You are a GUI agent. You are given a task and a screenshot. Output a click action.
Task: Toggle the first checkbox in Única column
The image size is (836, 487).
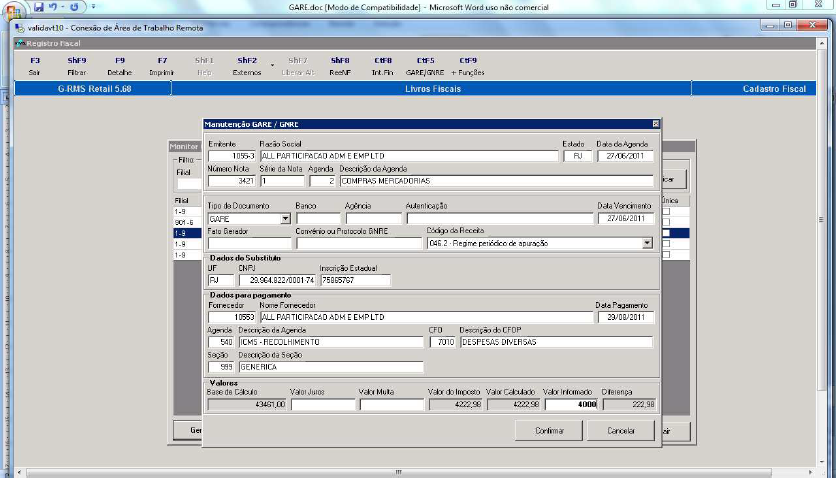[666, 211]
